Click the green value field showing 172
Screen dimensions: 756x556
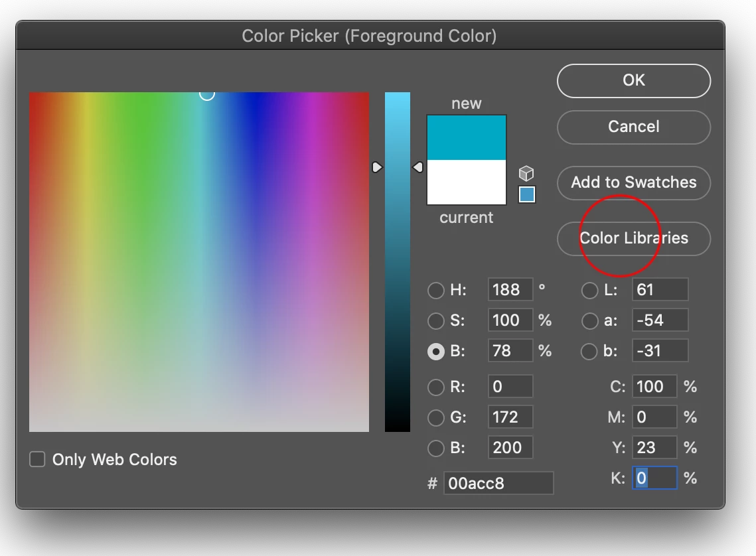point(510,417)
